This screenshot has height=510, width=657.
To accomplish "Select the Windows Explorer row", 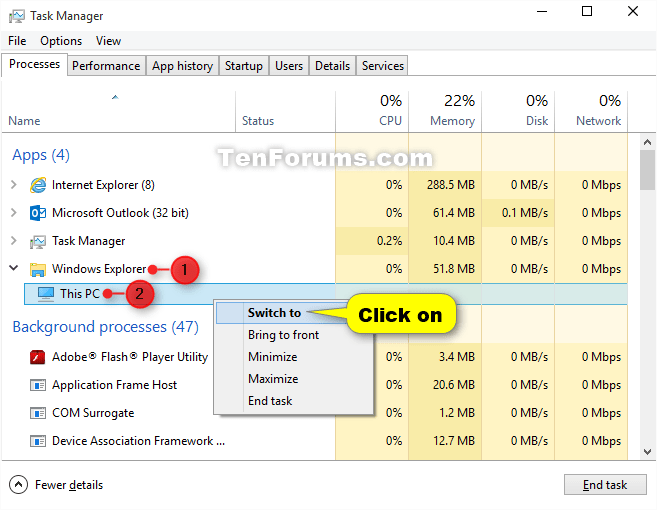I will (314, 269).
